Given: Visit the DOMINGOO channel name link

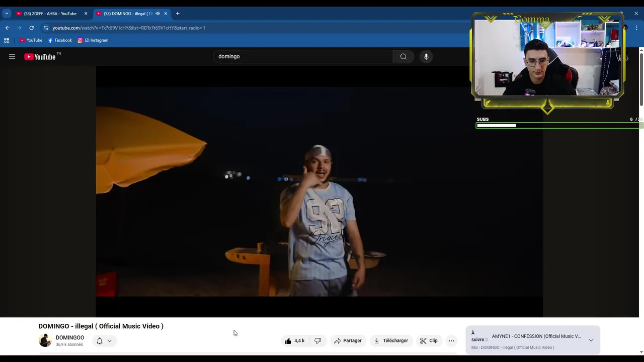Looking at the screenshot, I should point(70,338).
